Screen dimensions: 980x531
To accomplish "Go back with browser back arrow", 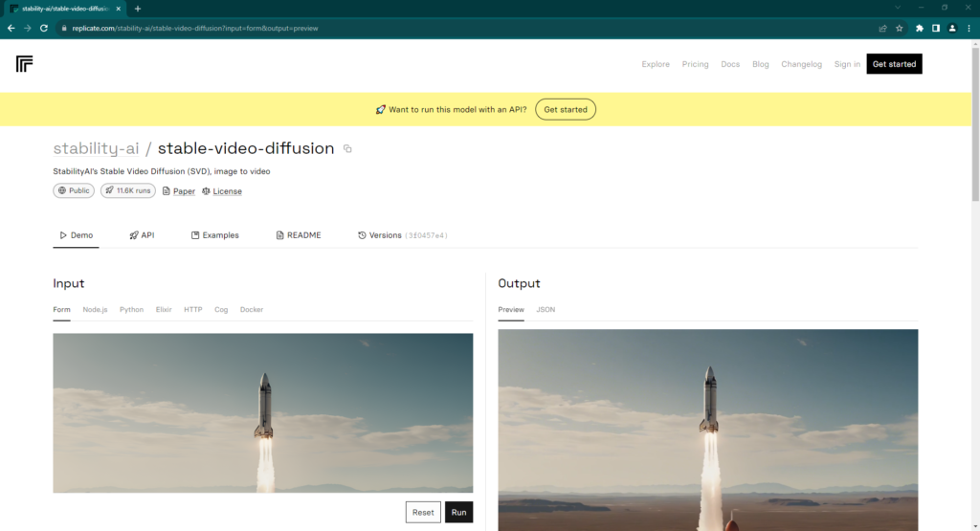I will 11,28.
